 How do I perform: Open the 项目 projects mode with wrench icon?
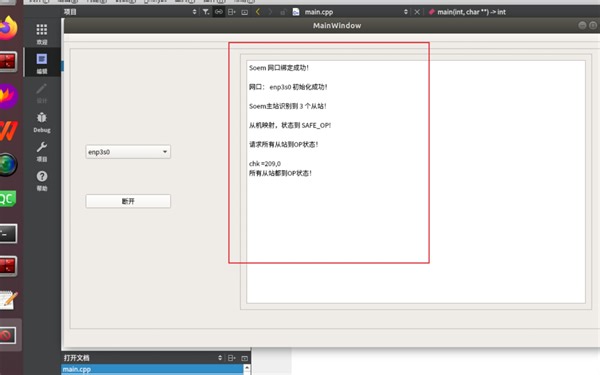pyautogui.click(x=42, y=152)
